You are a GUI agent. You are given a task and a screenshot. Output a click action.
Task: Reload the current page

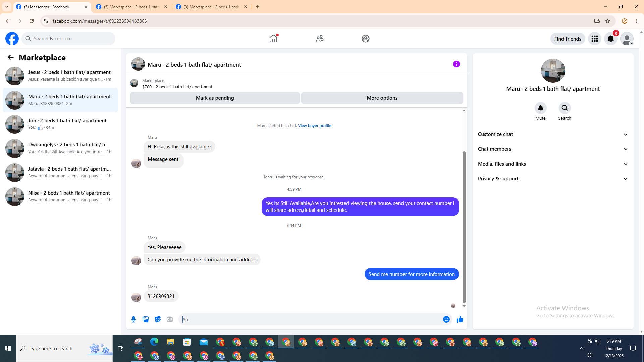coord(32,21)
